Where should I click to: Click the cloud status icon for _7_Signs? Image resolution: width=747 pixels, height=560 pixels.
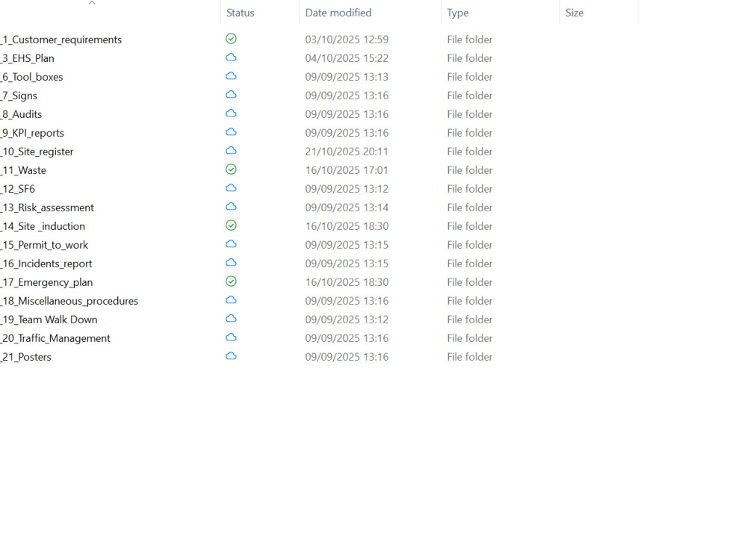231,95
